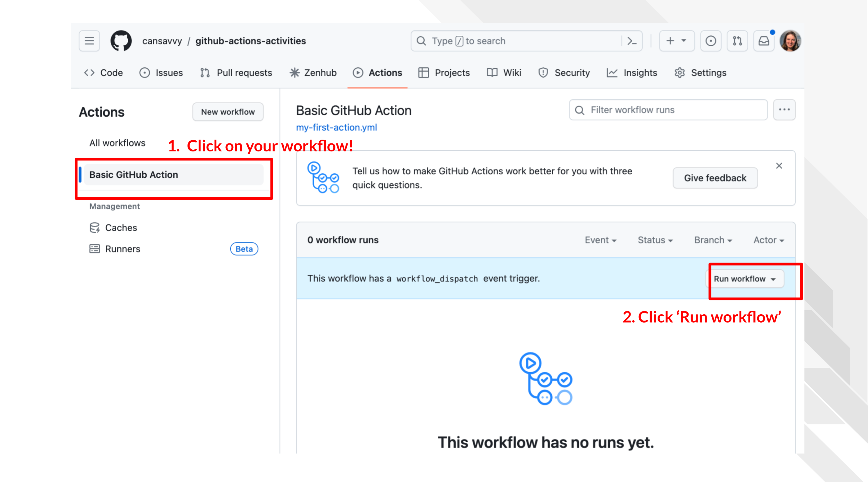This screenshot has width=868, height=482.
Task: Click the 'Basic GitHub Action' page heading
Action: pyautogui.click(x=354, y=110)
